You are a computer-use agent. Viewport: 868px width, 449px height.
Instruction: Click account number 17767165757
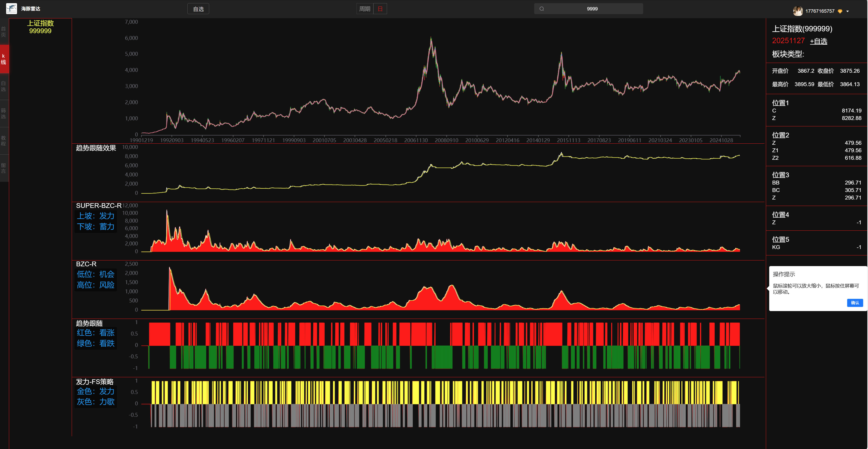[820, 11]
